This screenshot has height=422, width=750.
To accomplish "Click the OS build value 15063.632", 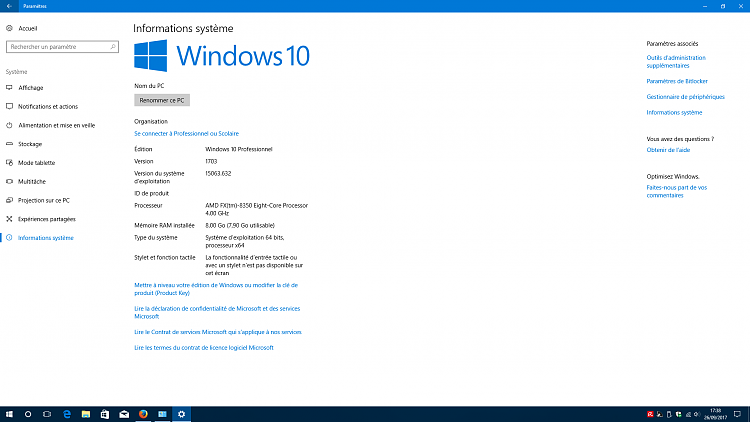I will (218, 174).
